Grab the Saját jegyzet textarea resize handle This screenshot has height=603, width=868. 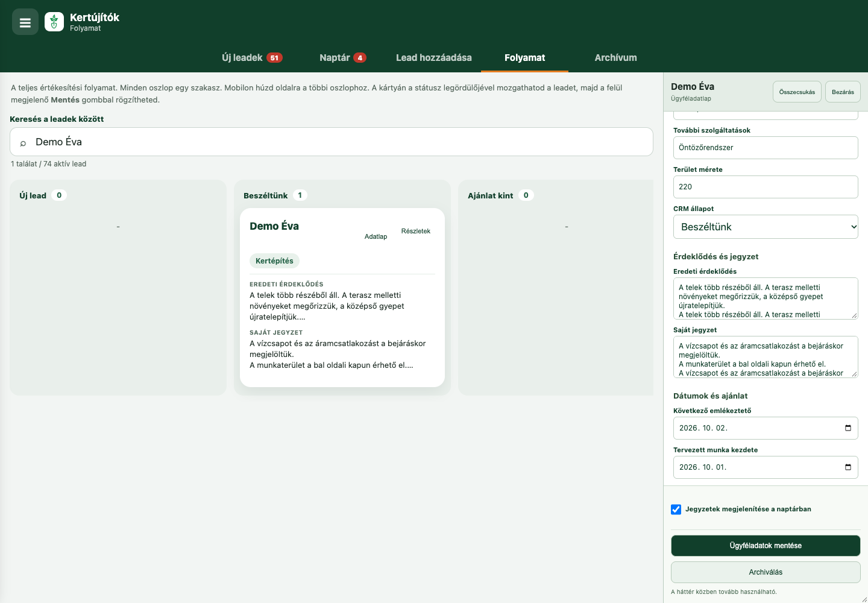[x=854, y=374]
